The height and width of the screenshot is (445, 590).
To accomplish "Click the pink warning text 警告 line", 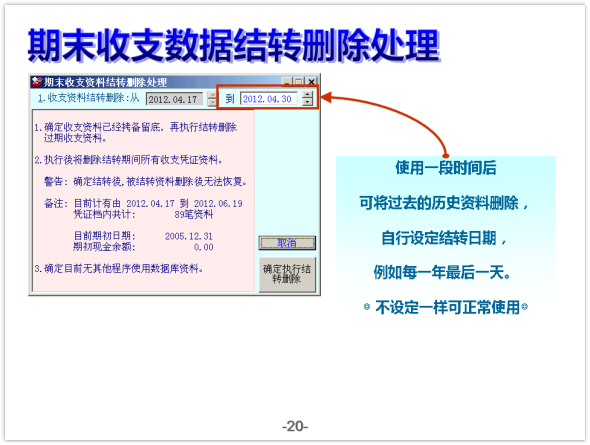I will pyautogui.click(x=146, y=182).
